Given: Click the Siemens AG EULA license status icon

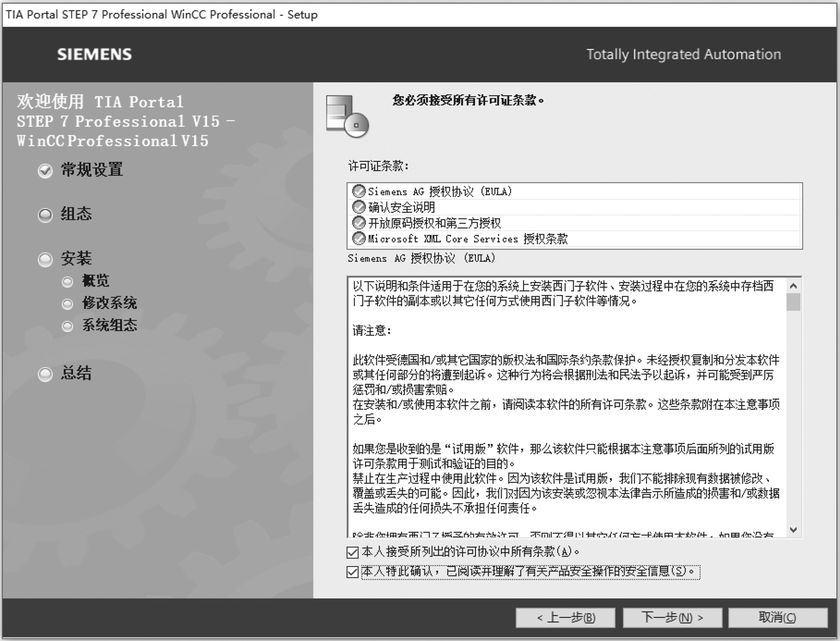Looking at the screenshot, I should pos(358,191).
